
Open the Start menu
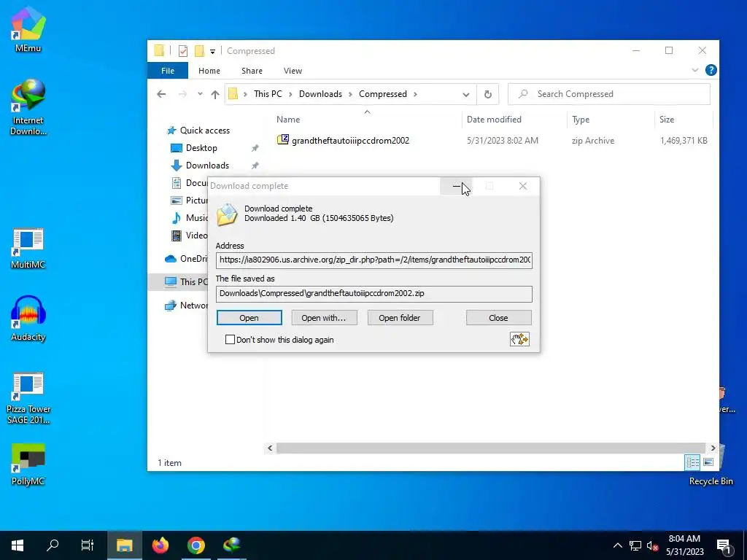[x=18, y=545]
